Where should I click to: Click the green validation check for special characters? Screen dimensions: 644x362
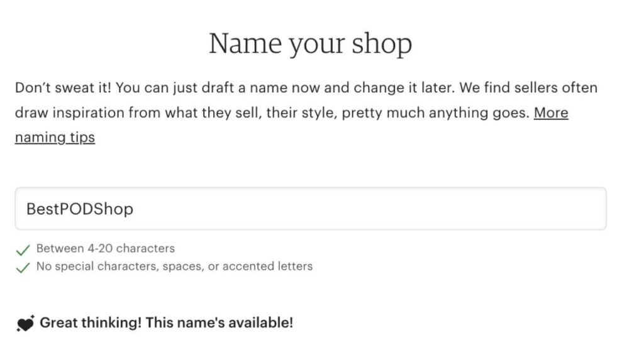pyautogui.click(x=23, y=266)
